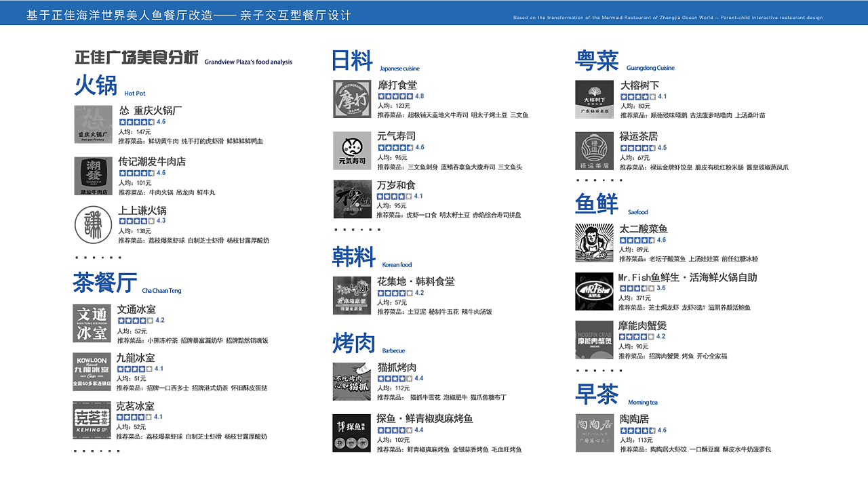This screenshot has width=868, height=488.
Task: Select the 探鱼 grilled fish logo
Action: coord(352,433)
